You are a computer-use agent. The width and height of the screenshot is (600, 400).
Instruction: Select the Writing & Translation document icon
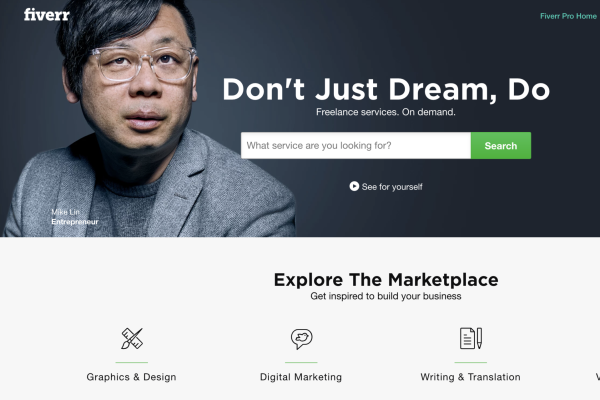tap(471, 338)
